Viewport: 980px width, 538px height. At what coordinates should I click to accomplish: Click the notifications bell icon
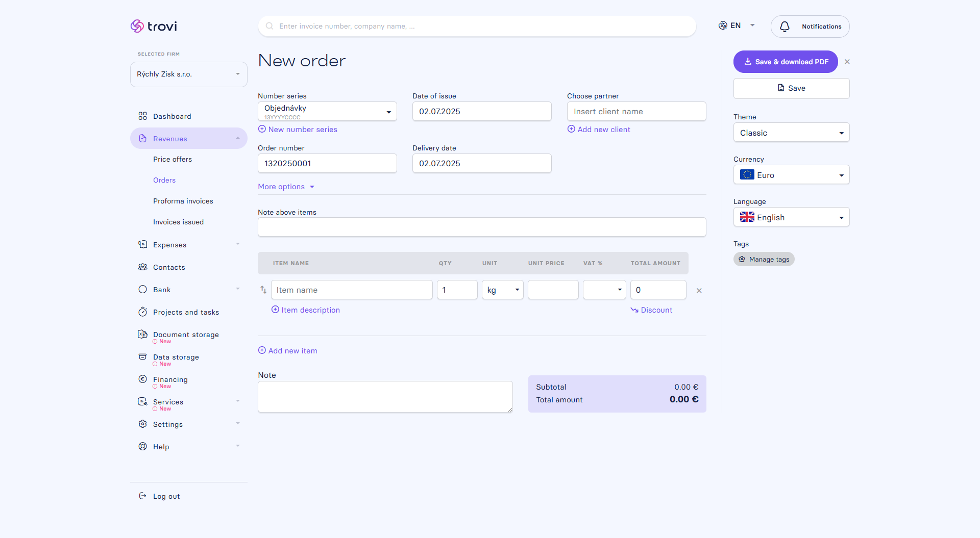tap(785, 27)
